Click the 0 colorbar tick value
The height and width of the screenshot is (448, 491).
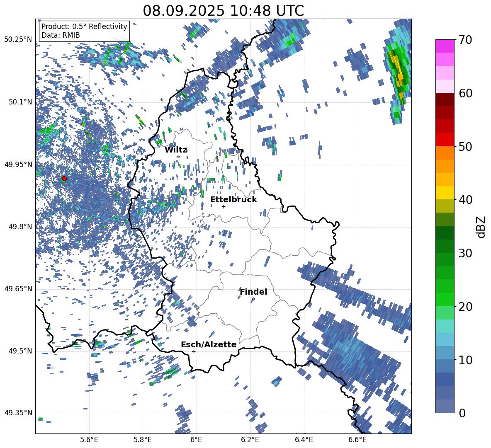click(x=462, y=413)
